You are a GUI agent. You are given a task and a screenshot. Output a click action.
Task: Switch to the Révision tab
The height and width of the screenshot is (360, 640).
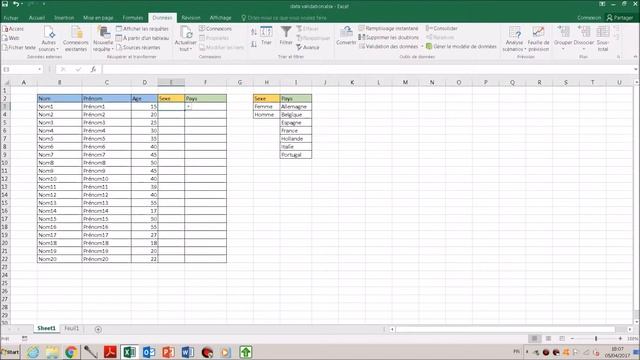pyautogui.click(x=191, y=18)
